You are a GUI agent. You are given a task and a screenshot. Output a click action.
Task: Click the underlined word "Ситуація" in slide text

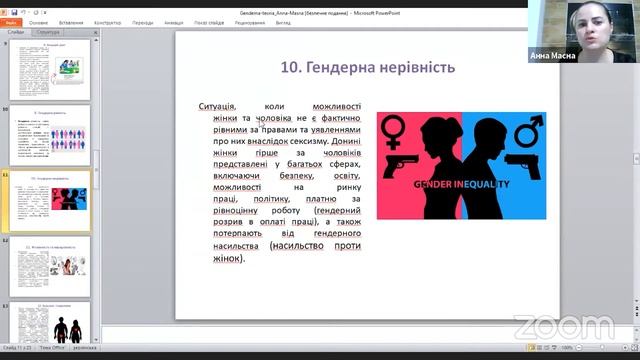coord(216,107)
